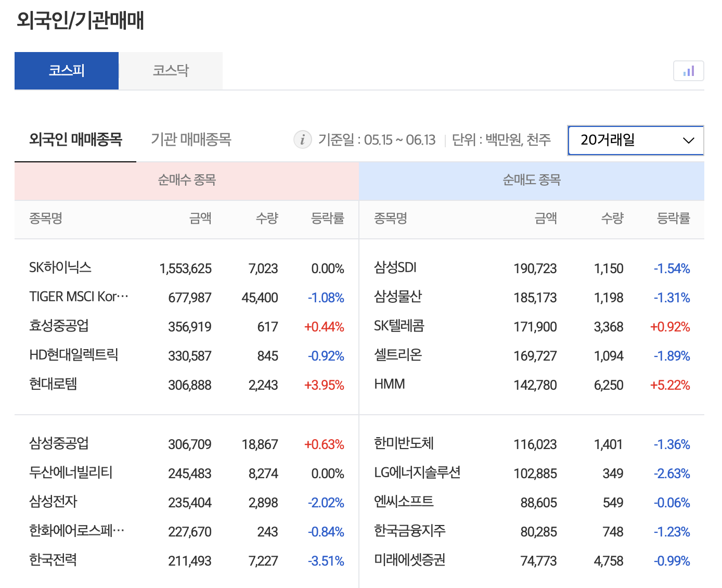Click the 순매수 종목 header
The height and width of the screenshot is (588, 722).
point(187,180)
